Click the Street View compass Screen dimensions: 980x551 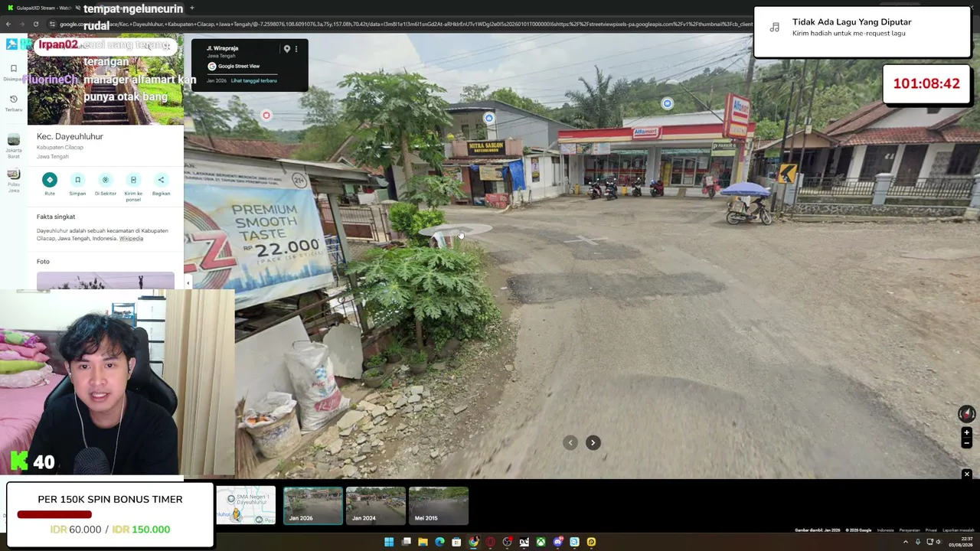click(966, 414)
